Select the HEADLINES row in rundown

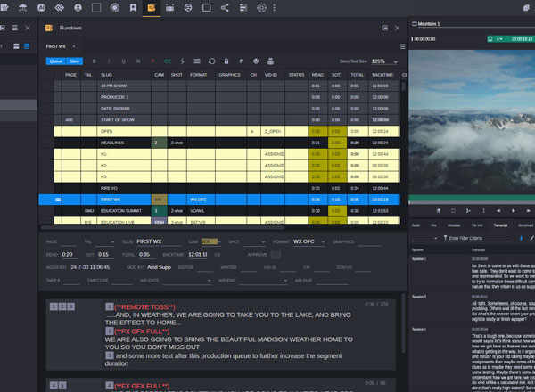pyautogui.click(x=112, y=143)
